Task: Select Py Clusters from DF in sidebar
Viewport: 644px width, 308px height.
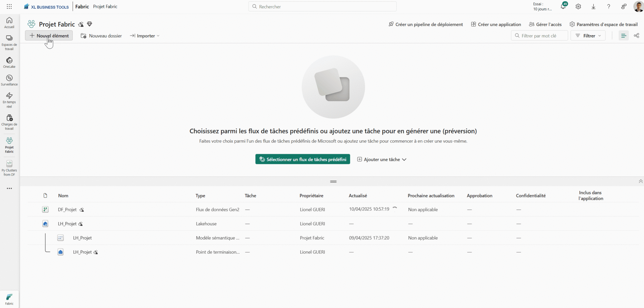Action: tap(9, 167)
